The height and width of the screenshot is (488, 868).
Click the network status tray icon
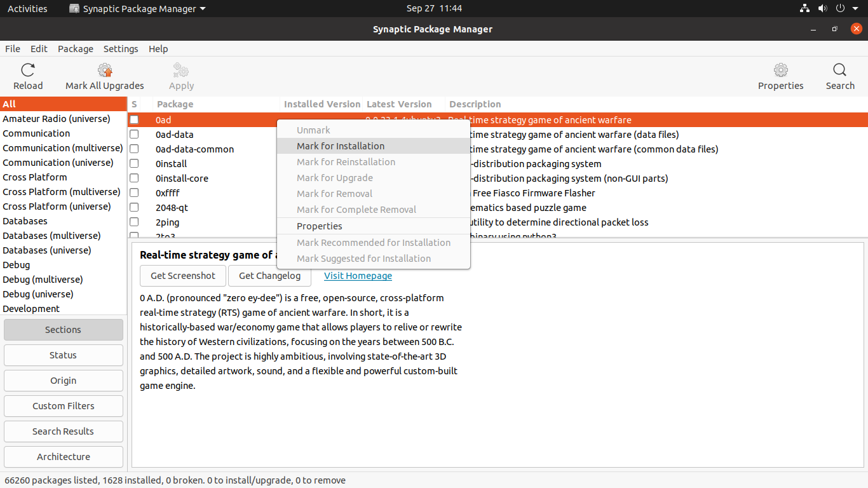(x=804, y=8)
